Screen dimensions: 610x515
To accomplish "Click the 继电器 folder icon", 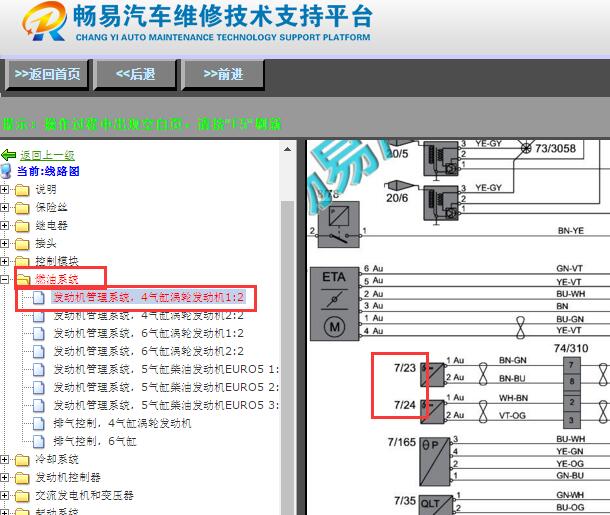I will (22, 226).
